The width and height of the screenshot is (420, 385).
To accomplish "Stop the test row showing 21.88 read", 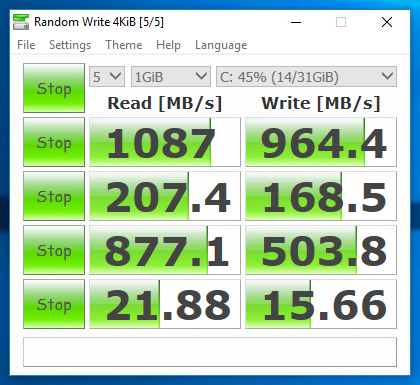I will [x=54, y=304].
